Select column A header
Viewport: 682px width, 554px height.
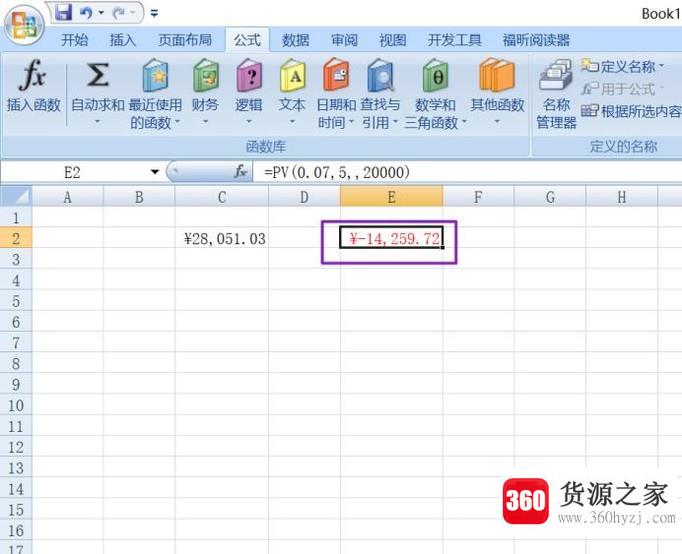67,197
